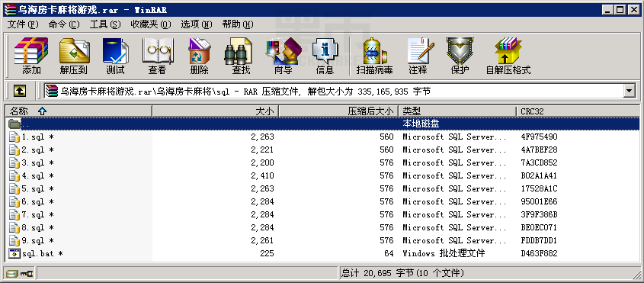Show archive 信息 (Info)
Viewport: 644px width, 283px height.
(325, 56)
